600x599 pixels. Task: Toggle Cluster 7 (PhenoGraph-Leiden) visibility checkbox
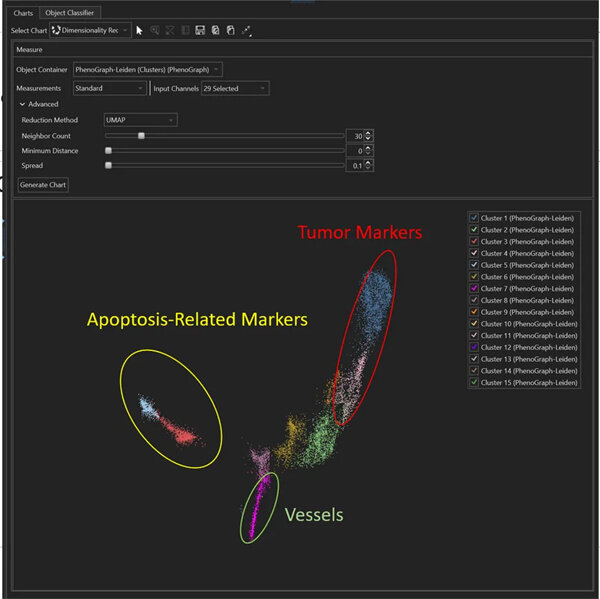coord(473,288)
